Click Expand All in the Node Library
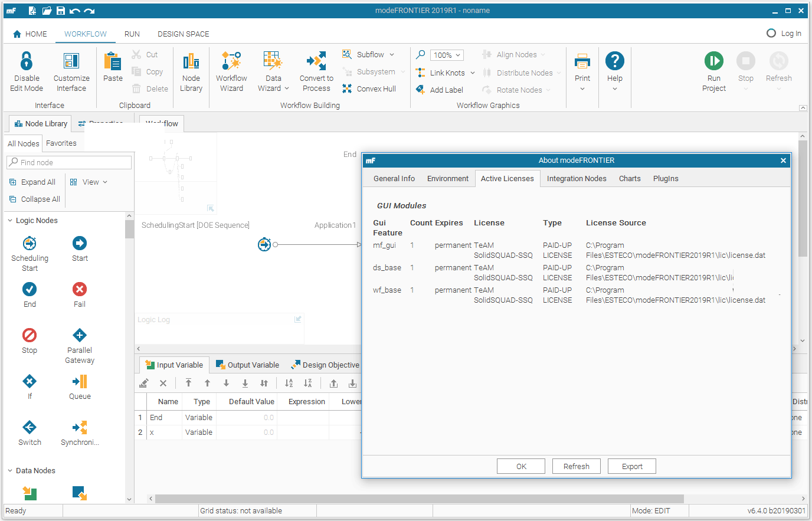Image resolution: width=812 pixels, height=521 pixels. point(33,182)
